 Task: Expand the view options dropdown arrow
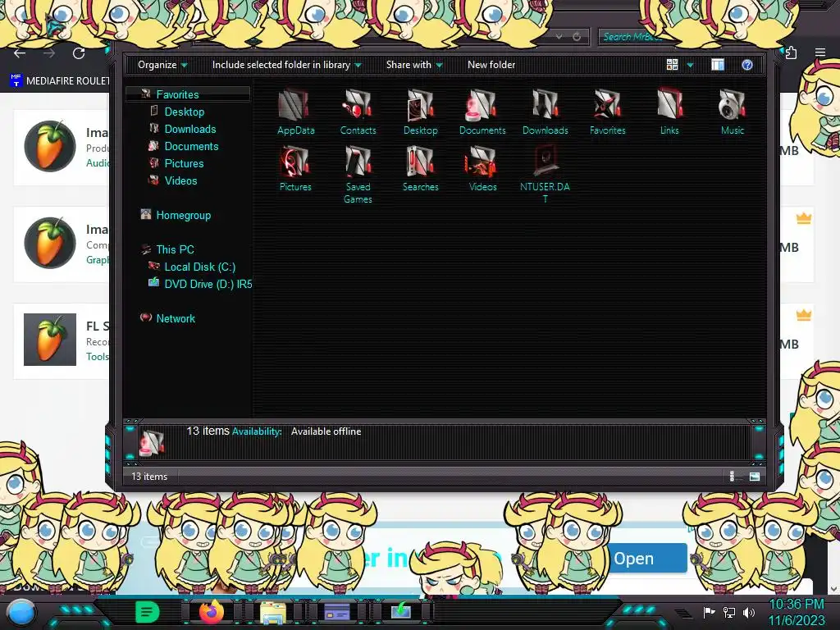click(x=690, y=66)
